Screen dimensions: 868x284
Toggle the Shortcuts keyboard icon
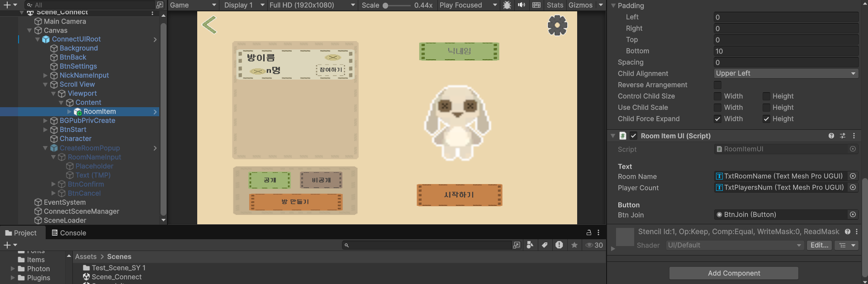(536, 5)
